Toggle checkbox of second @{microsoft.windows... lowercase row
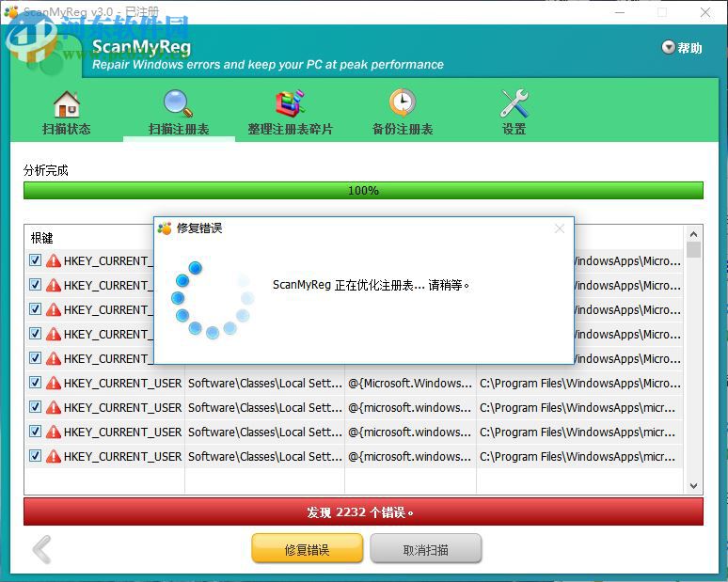Viewport: 728px width, 582px height. (x=36, y=432)
